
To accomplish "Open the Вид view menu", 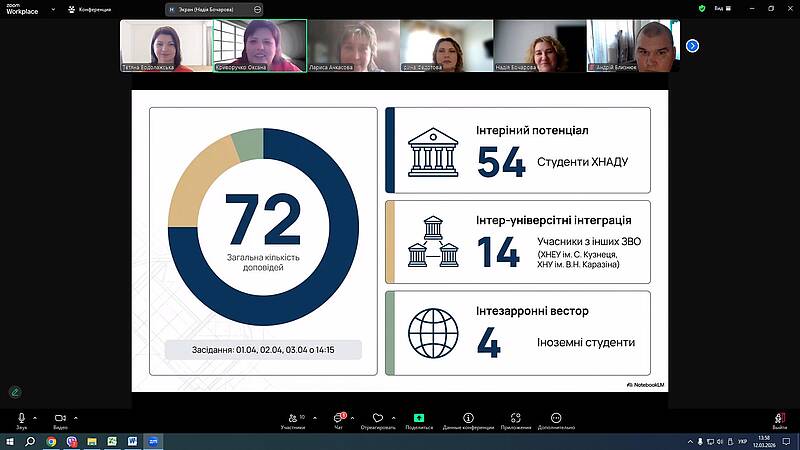I will 718,8.
